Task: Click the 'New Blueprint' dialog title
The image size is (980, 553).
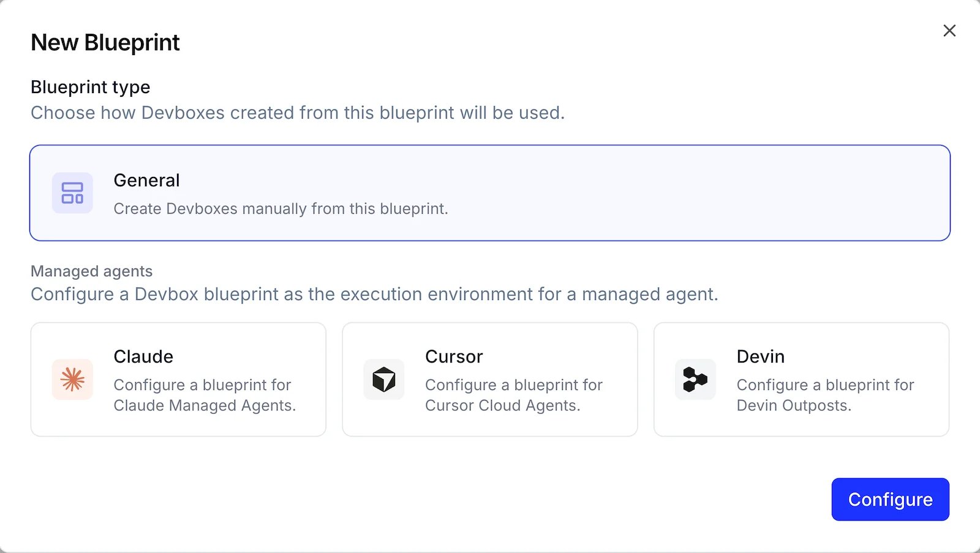Action: [105, 43]
